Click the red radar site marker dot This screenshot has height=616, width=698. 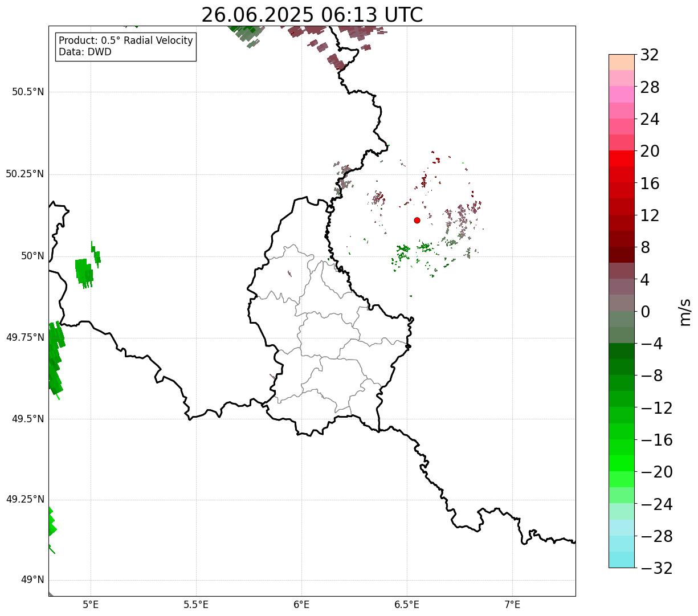click(x=417, y=220)
